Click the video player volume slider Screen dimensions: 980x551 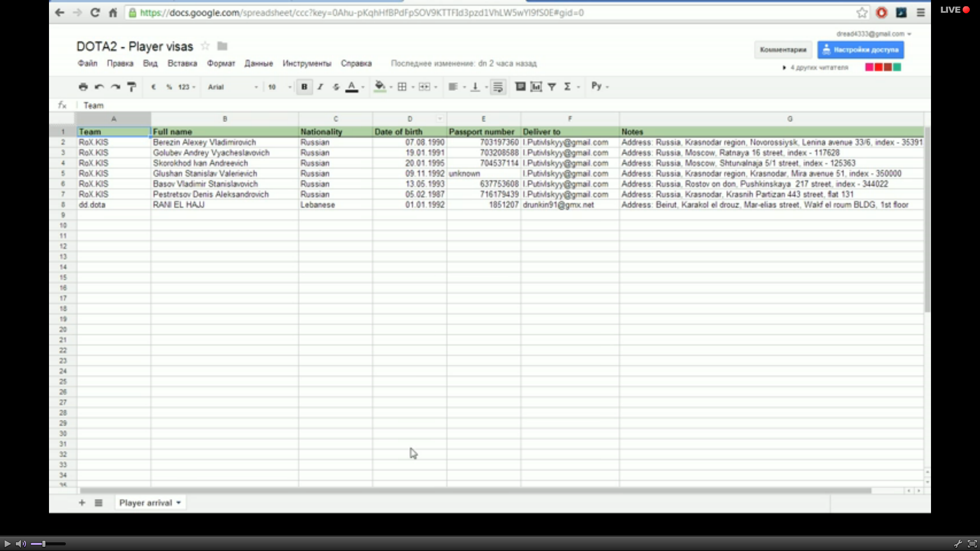point(48,544)
